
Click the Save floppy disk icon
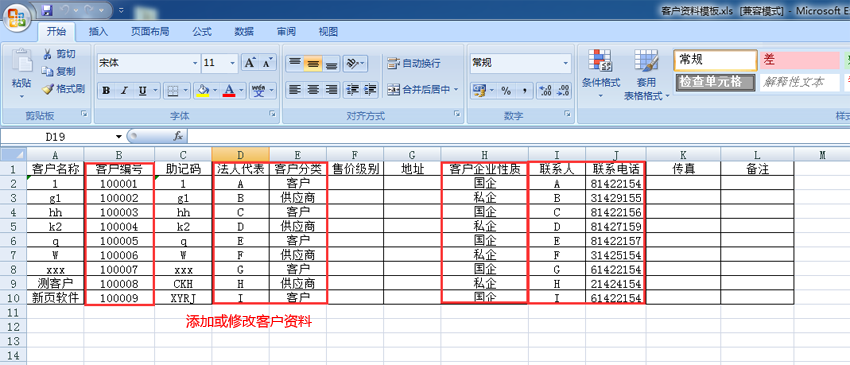[47, 10]
